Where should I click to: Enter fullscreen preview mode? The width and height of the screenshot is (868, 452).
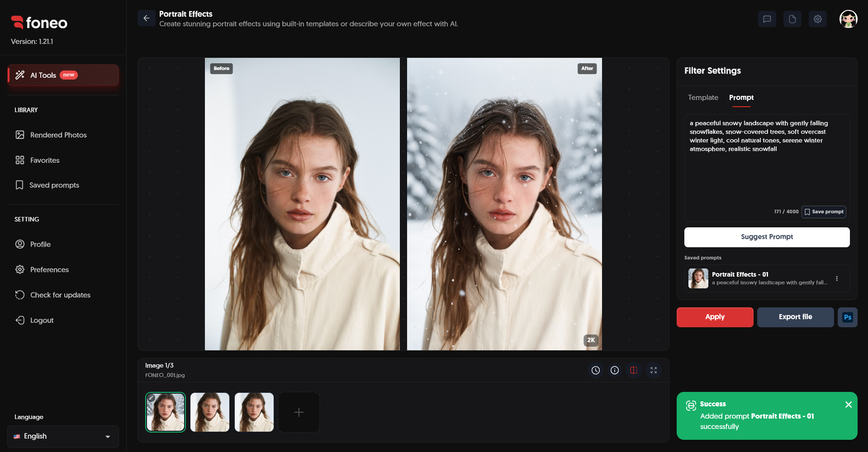click(654, 370)
